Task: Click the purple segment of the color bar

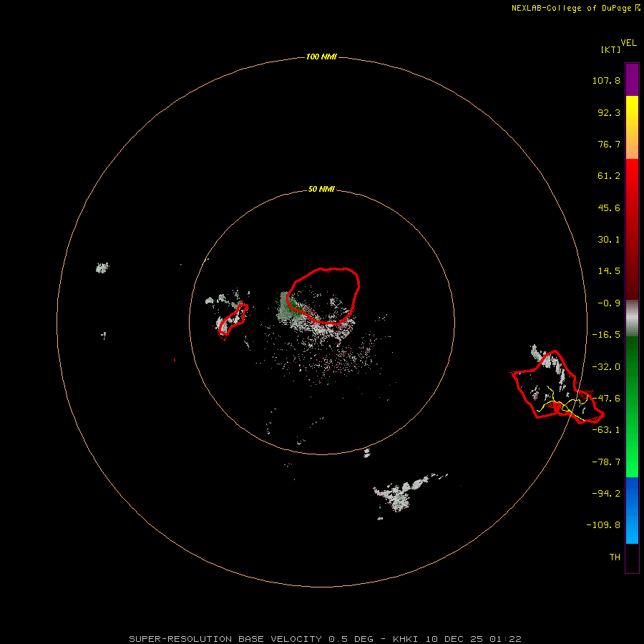Action: [x=632, y=80]
